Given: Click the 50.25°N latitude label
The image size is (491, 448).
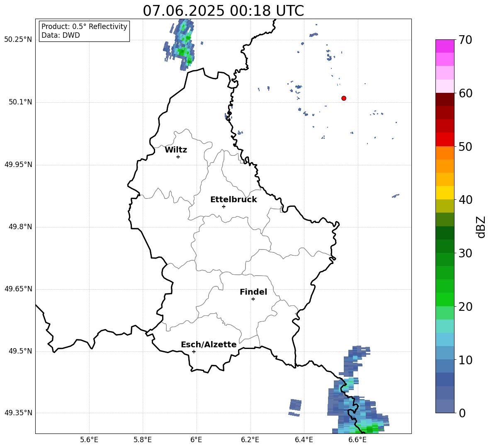Looking at the screenshot, I should pyautogui.click(x=18, y=40).
